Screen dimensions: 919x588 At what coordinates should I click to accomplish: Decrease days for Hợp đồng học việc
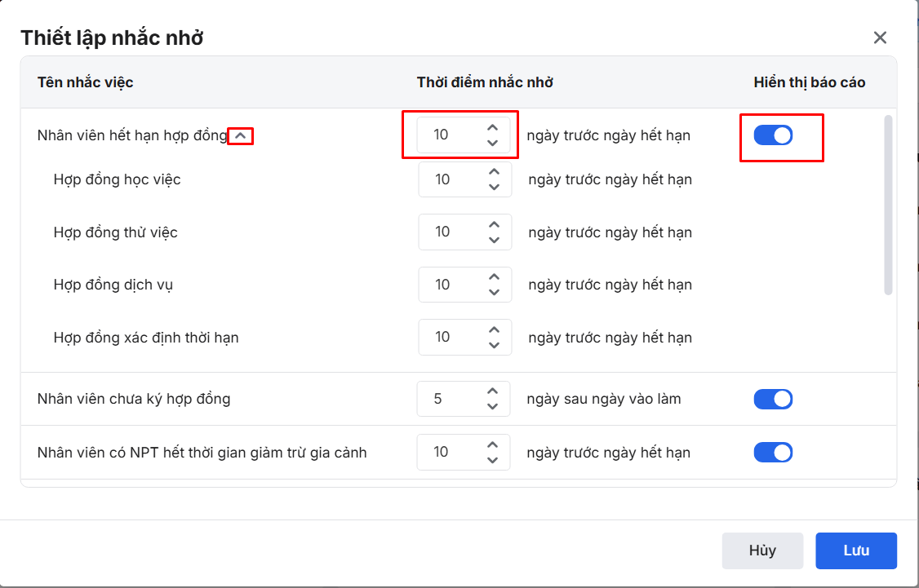click(494, 187)
